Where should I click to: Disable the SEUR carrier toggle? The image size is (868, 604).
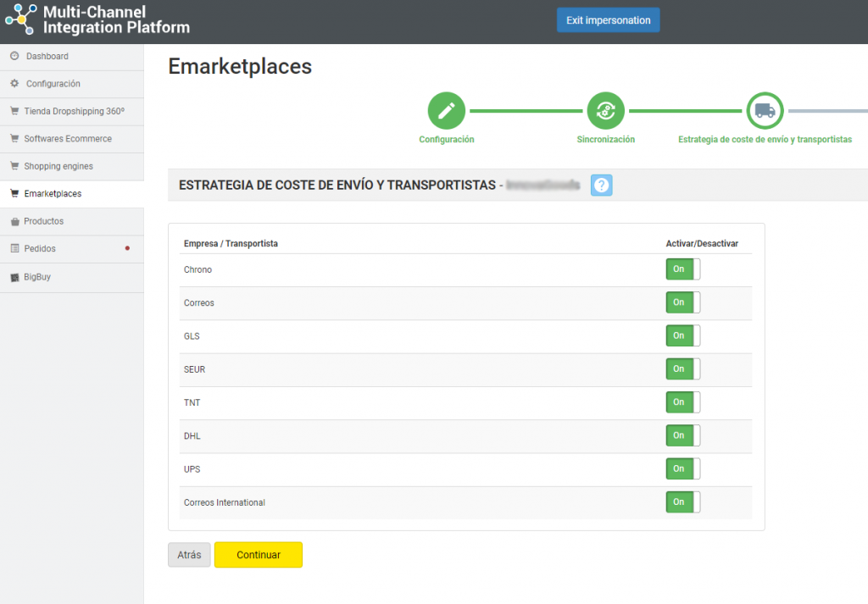coord(682,369)
